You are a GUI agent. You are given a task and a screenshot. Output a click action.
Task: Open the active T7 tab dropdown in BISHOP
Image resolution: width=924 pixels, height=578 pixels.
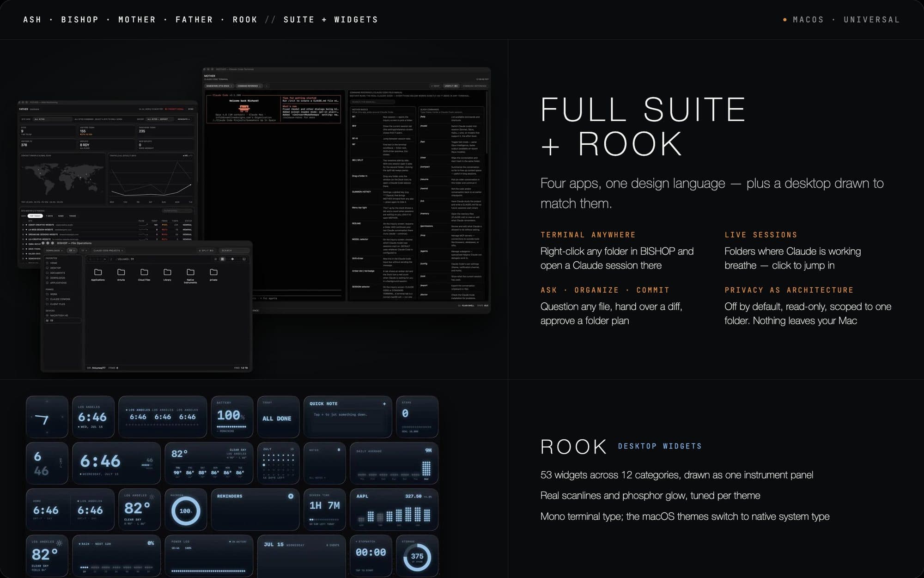point(72,251)
